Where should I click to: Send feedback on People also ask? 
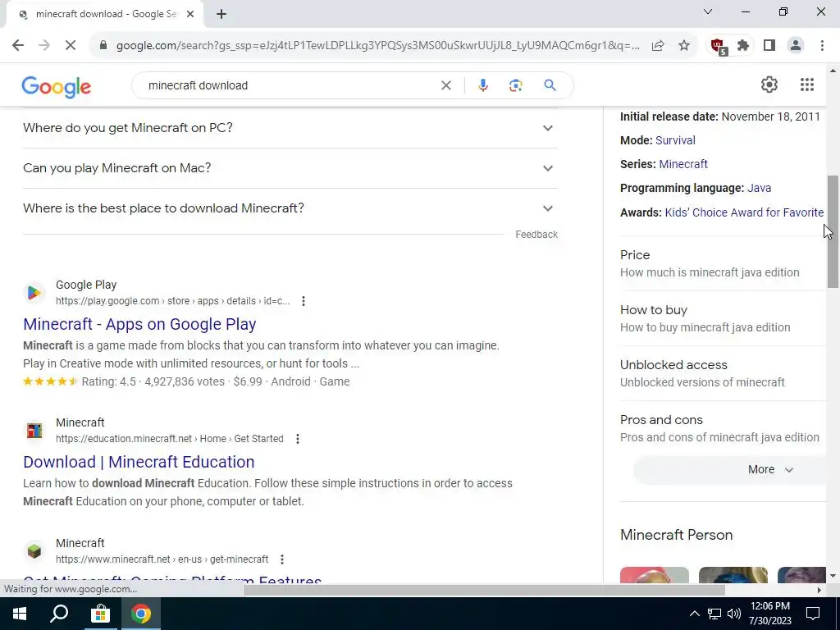coord(536,235)
